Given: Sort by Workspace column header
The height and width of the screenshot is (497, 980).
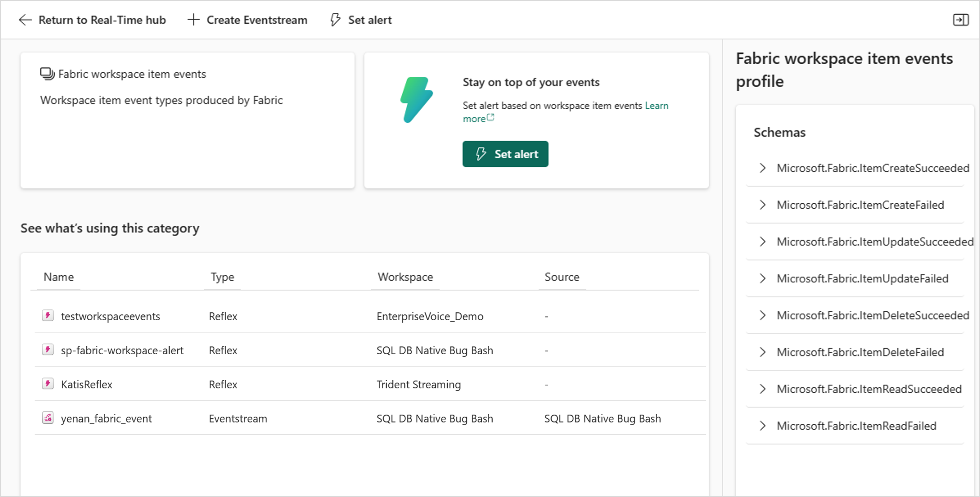Looking at the screenshot, I should coord(405,277).
